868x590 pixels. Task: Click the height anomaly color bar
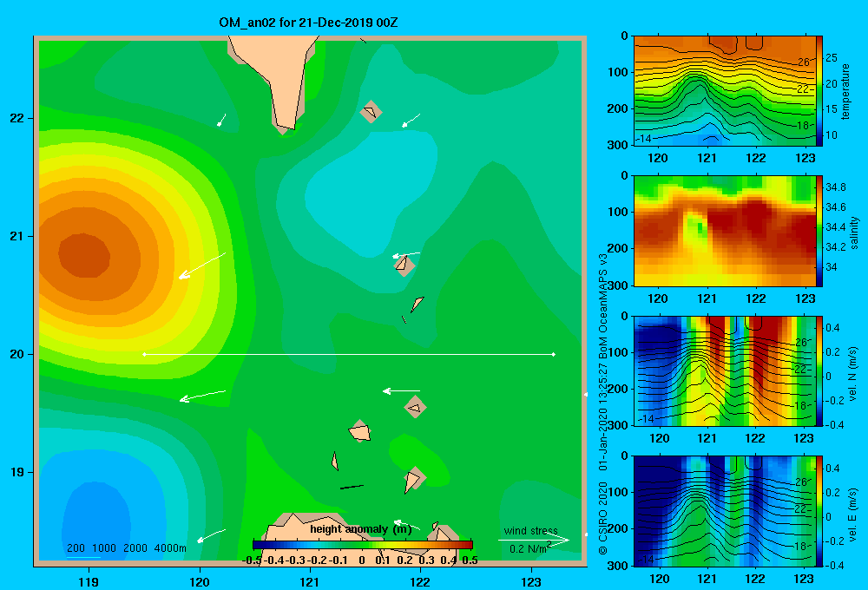click(x=363, y=545)
